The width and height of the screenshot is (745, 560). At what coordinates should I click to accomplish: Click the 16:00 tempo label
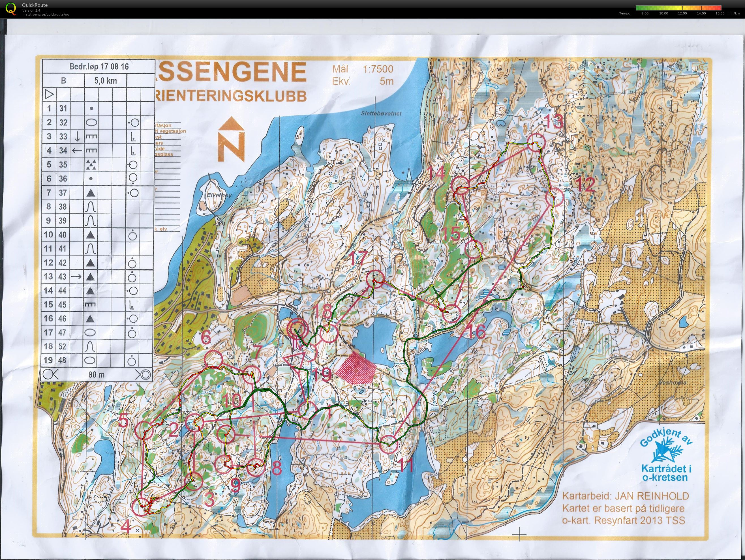click(720, 14)
